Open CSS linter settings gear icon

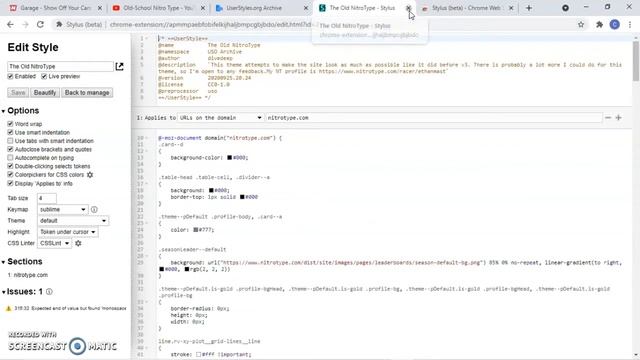[x=78, y=243]
